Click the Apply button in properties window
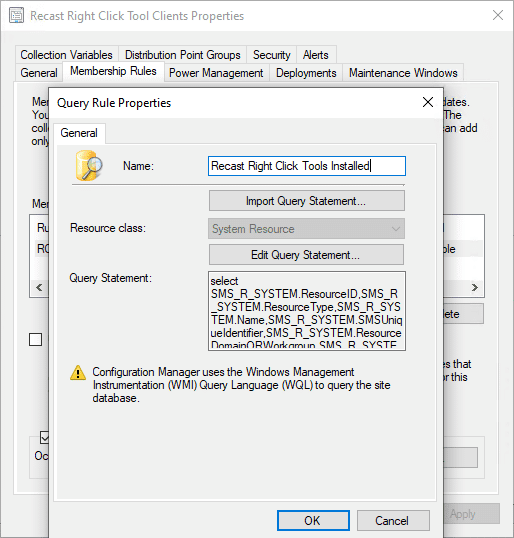 tap(471, 514)
